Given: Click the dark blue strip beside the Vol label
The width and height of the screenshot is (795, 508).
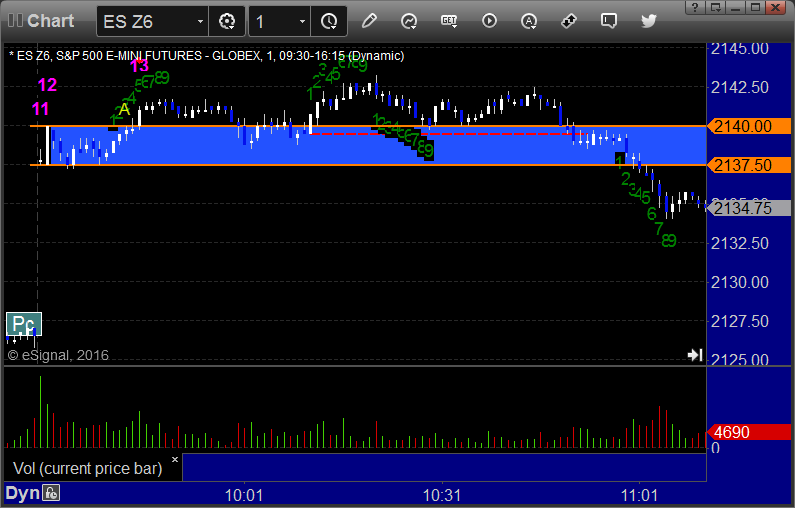Looking at the screenshot, I should pos(444,467).
